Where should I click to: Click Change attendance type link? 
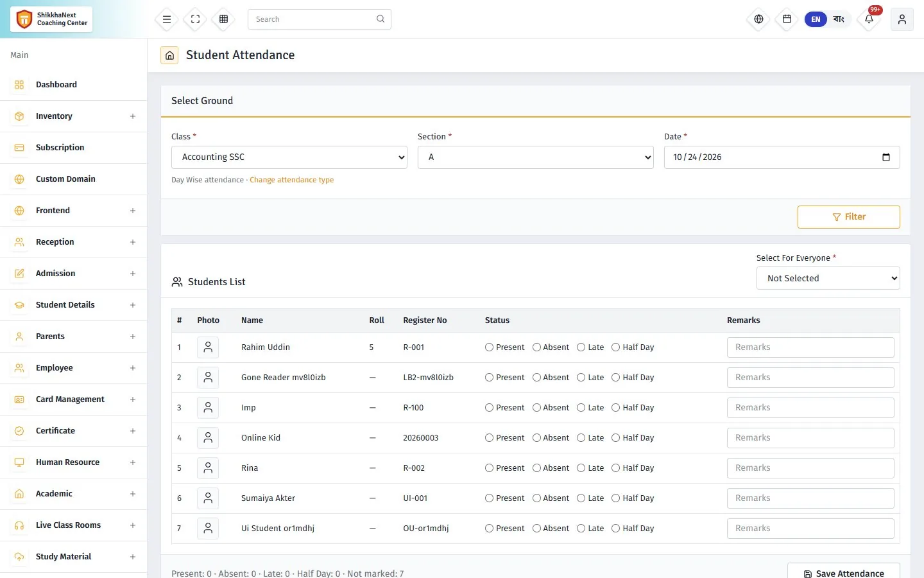pyautogui.click(x=292, y=180)
